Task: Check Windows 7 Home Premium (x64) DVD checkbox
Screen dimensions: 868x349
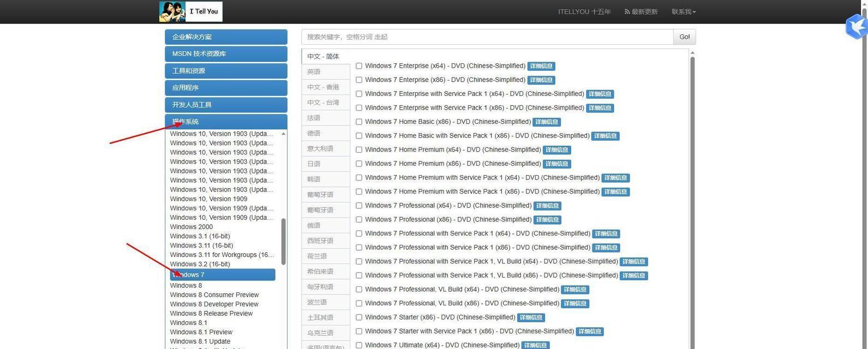Action: point(359,149)
